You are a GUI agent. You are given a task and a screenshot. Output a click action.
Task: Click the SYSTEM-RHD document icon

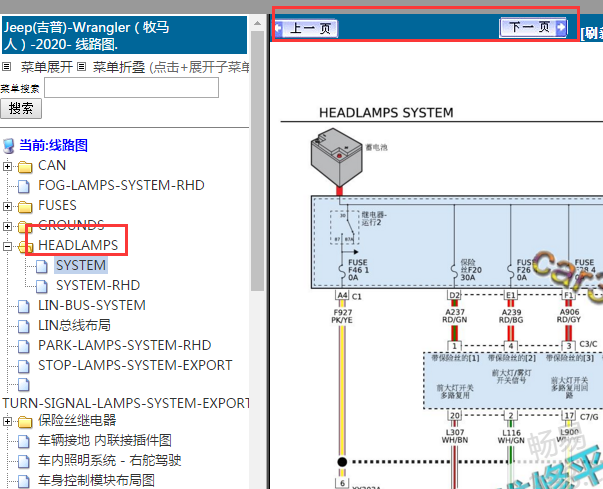click(x=42, y=286)
